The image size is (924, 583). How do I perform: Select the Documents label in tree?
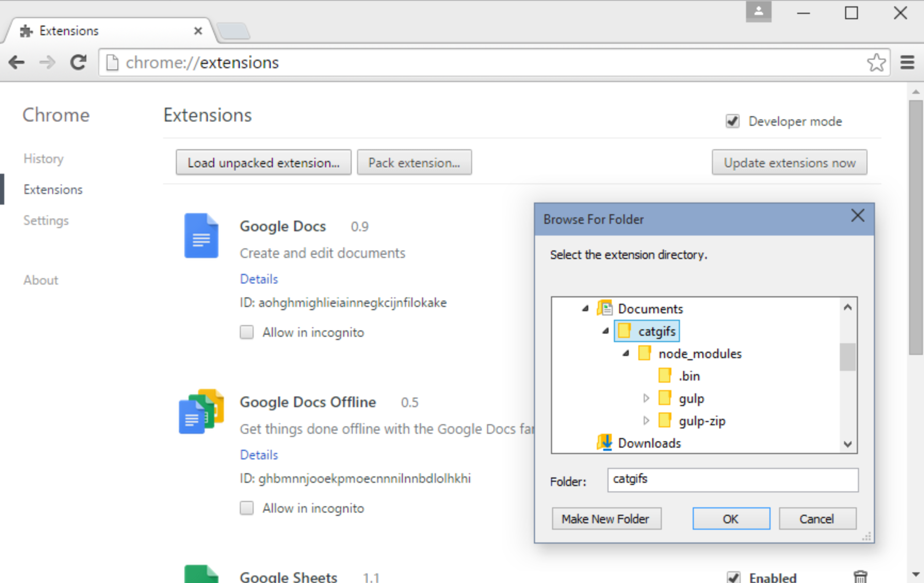(651, 309)
